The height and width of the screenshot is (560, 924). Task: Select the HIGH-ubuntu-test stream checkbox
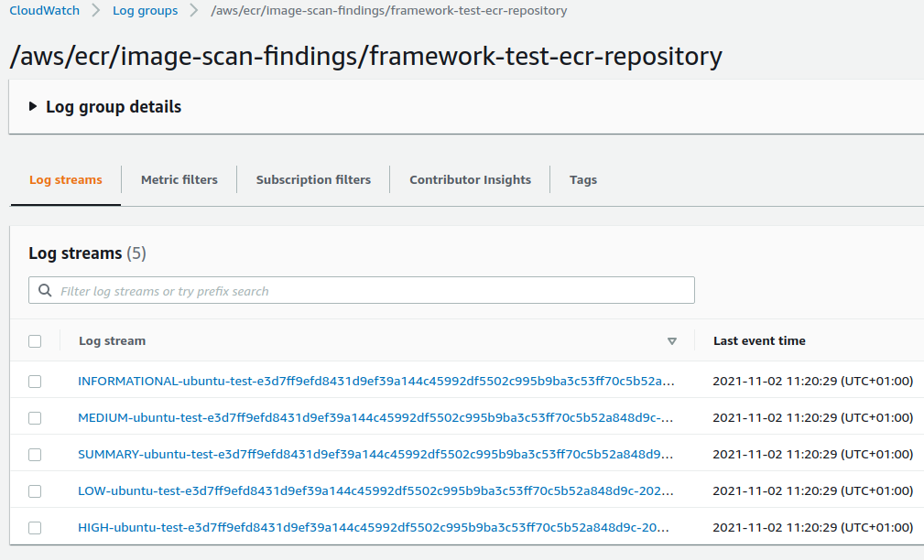point(35,527)
